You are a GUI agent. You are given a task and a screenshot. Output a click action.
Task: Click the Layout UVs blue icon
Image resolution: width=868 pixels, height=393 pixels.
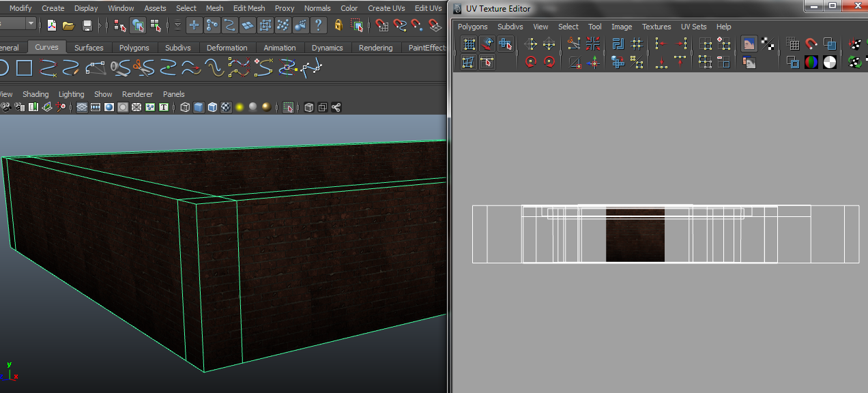click(x=618, y=44)
